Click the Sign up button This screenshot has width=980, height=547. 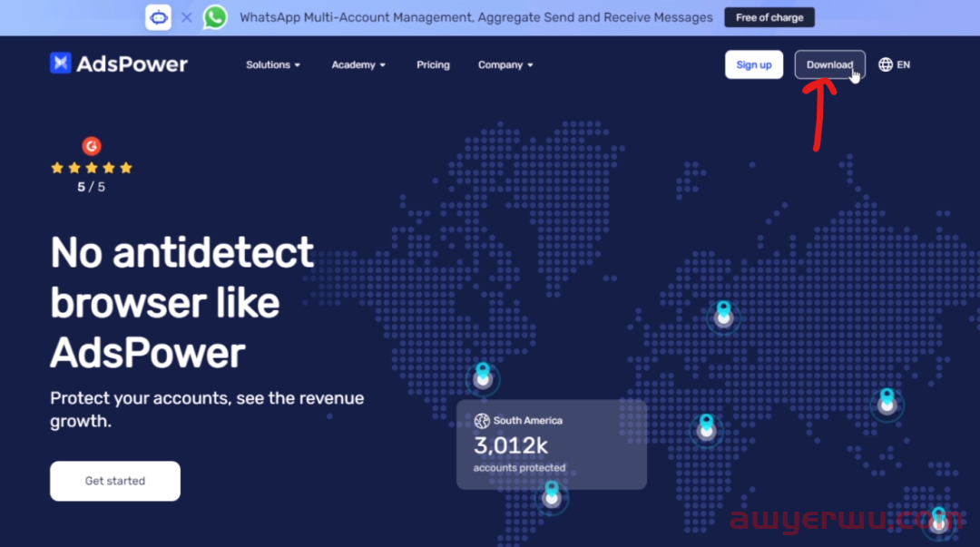point(754,64)
